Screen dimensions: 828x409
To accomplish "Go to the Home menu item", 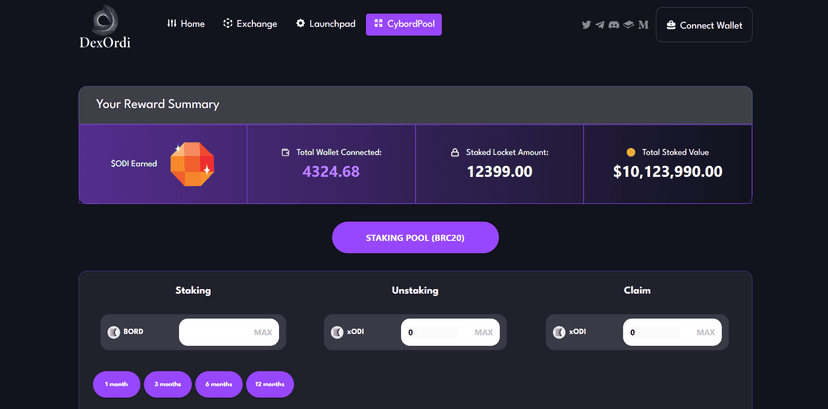I will pos(186,24).
